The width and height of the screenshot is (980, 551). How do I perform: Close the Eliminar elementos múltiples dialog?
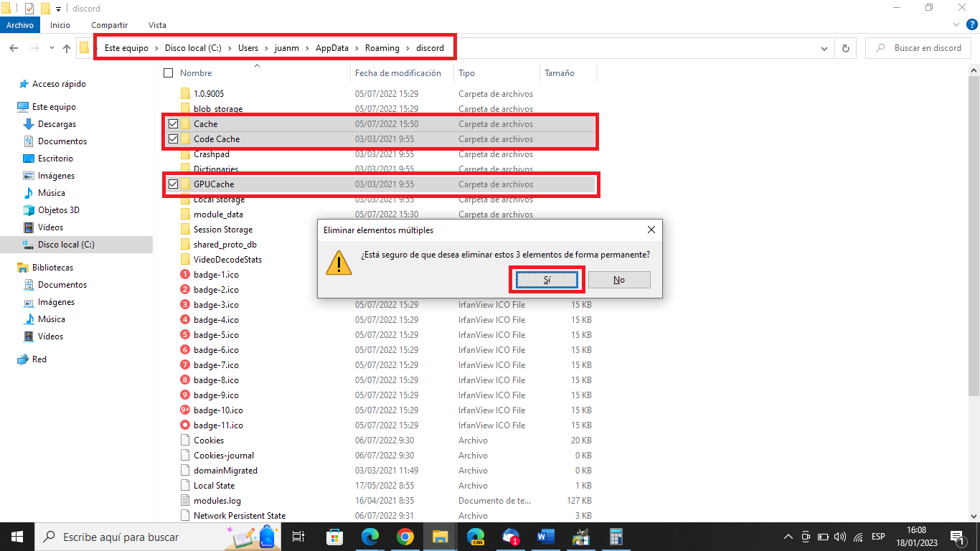click(x=651, y=230)
